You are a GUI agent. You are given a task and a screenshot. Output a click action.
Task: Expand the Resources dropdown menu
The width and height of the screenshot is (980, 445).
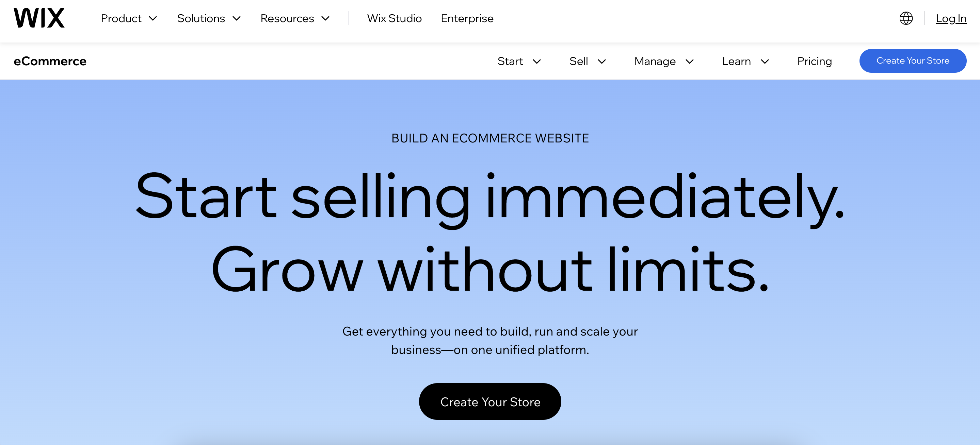tap(294, 19)
